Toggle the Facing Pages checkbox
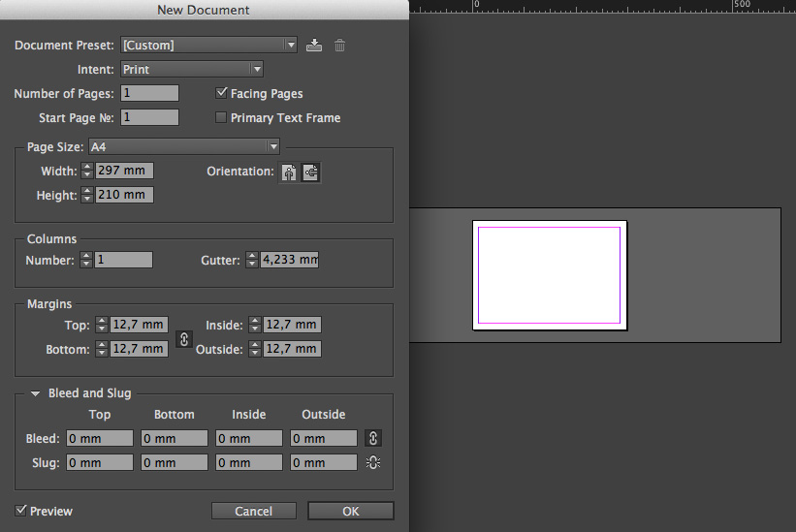Screen dimensions: 796x532 pyautogui.click(x=221, y=93)
